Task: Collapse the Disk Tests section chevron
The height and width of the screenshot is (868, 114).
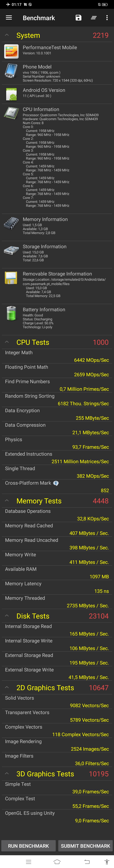Action: [7, 616]
